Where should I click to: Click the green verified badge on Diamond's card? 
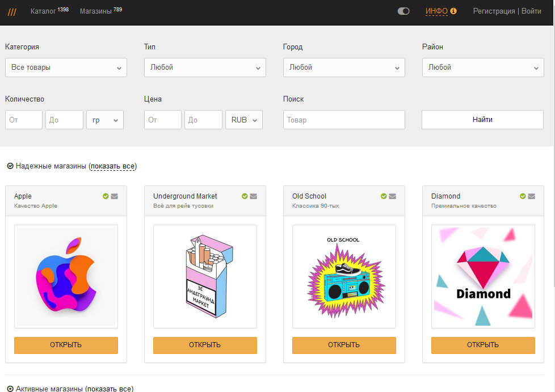[x=523, y=196]
